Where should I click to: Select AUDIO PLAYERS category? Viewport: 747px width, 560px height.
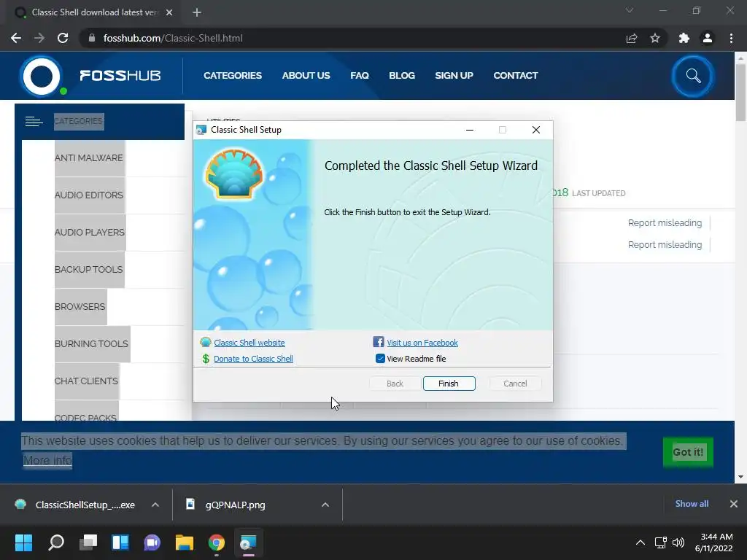click(x=90, y=232)
